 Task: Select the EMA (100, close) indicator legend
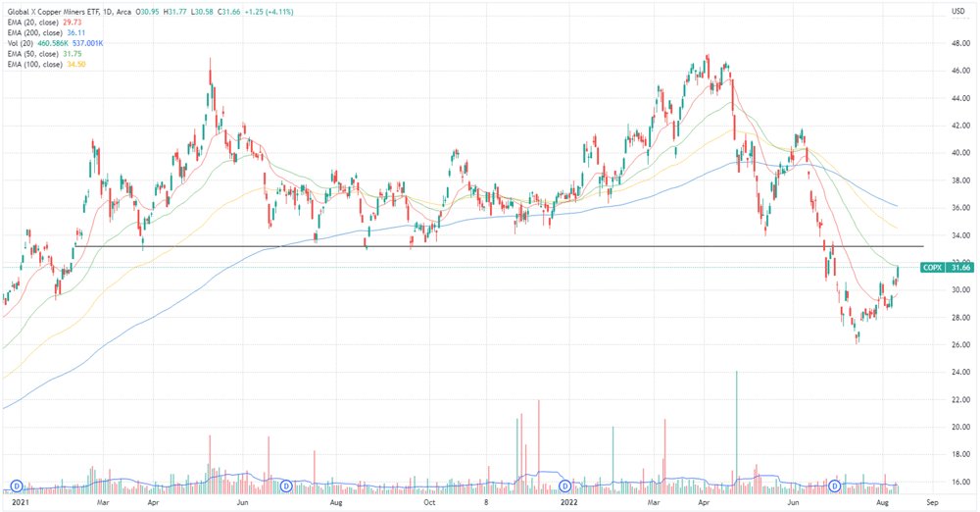tap(33, 65)
